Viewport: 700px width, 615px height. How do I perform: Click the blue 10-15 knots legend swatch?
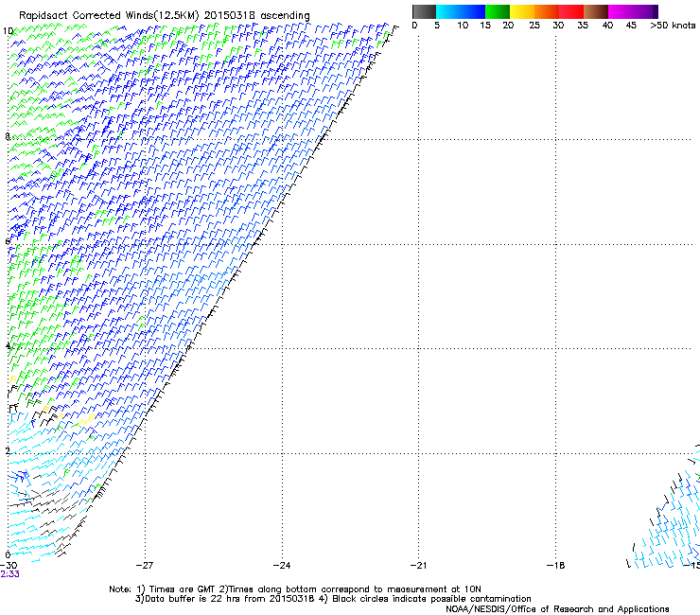pos(473,11)
